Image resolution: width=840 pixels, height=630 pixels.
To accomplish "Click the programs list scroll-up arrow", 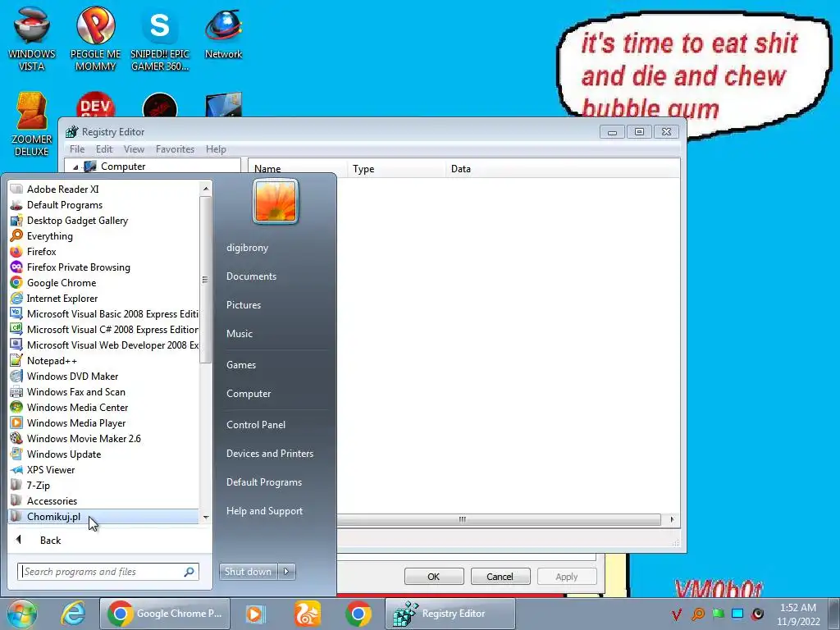I will pos(206,188).
